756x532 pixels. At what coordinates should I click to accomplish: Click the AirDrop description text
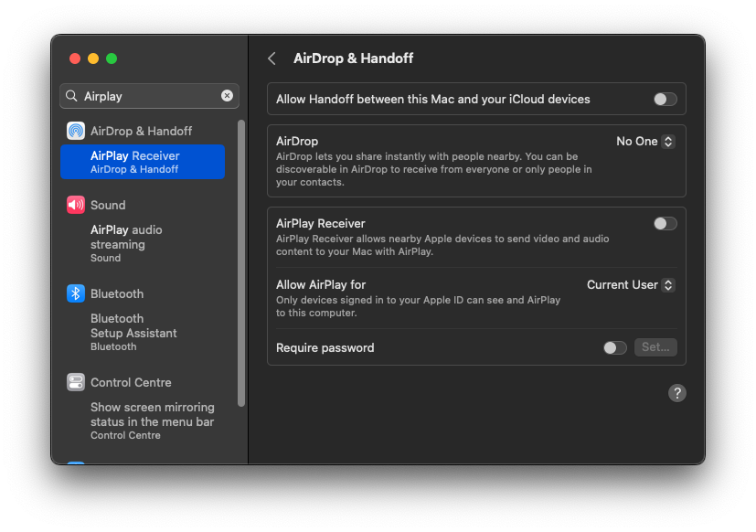click(x=434, y=169)
